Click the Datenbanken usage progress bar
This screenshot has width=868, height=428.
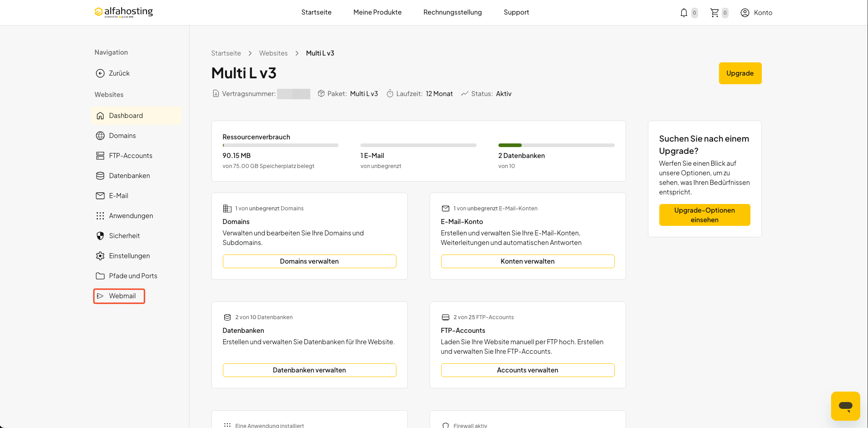pos(556,145)
